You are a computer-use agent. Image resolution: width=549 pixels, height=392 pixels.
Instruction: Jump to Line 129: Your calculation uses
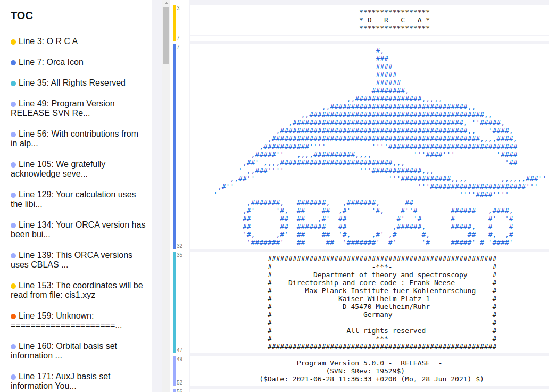[73, 199]
